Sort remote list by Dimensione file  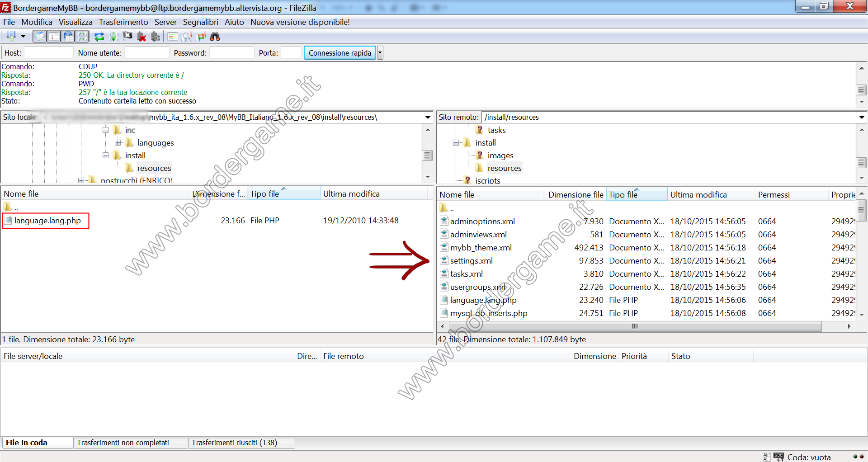(573, 194)
